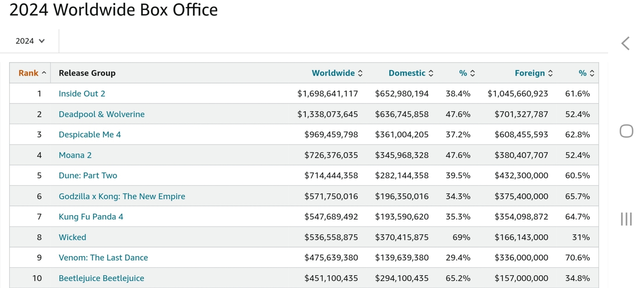This screenshot has height=288, width=644.
Task: Click Godzilla x Kong's 65.7% foreign share
Action: tap(578, 196)
